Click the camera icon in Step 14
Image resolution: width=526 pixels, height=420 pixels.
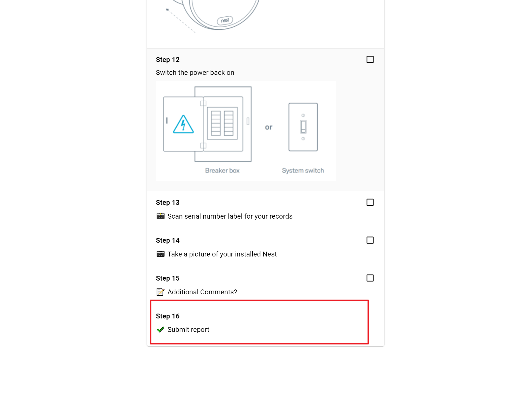coord(160,254)
